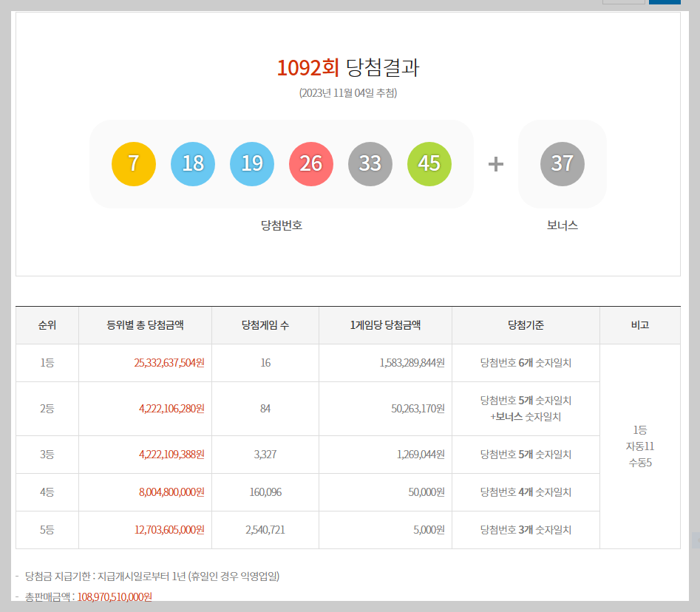Screen dimensions: 700x612
Task: Click the '당첨금 지급기한' payment deadline note
Action: [x=152, y=577]
